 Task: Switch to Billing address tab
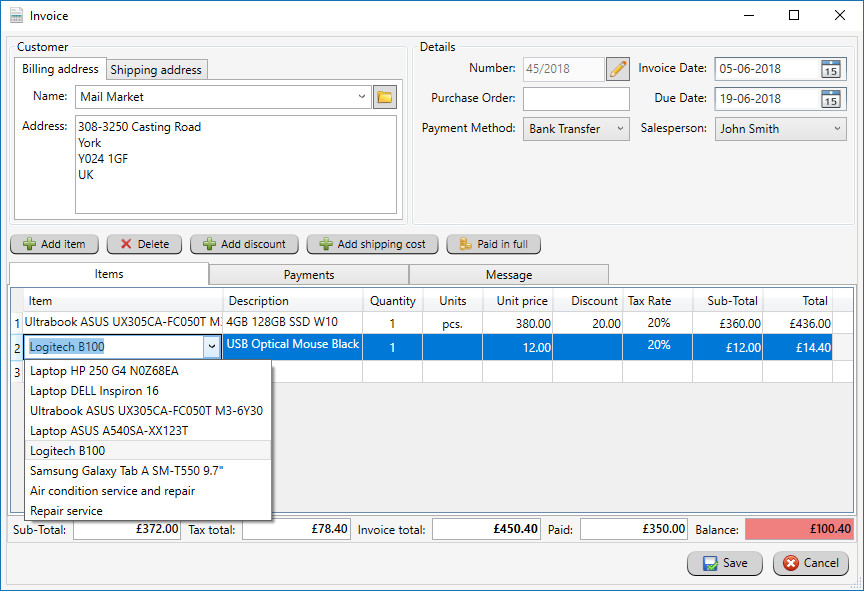(60, 69)
